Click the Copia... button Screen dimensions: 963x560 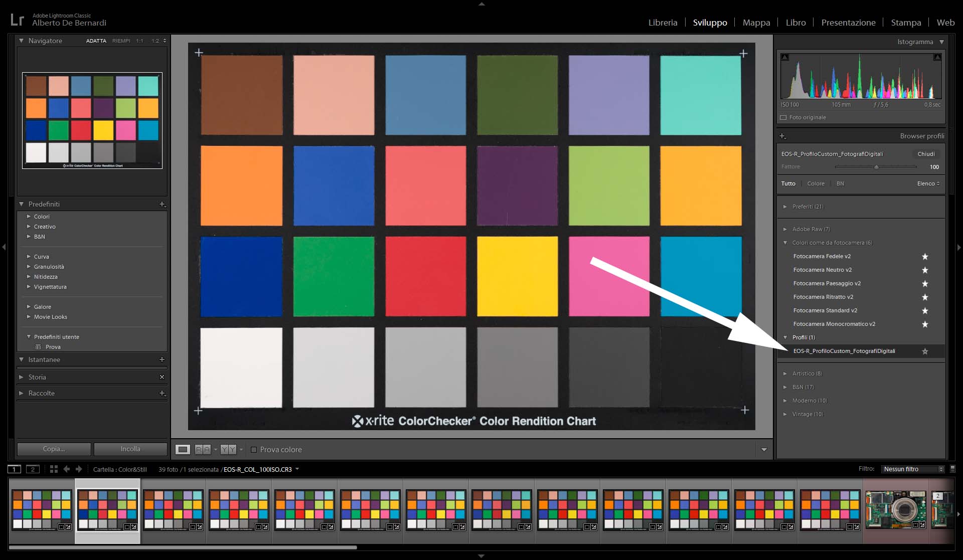(54, 449)
